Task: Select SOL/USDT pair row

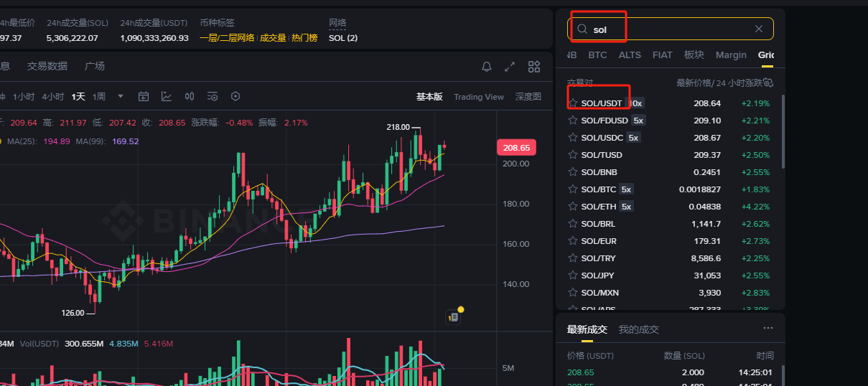Action: point(670,103)
